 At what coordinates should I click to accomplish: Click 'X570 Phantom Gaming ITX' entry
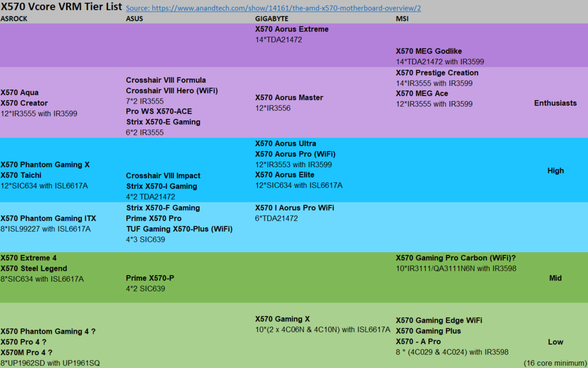(x=48, y=219)
